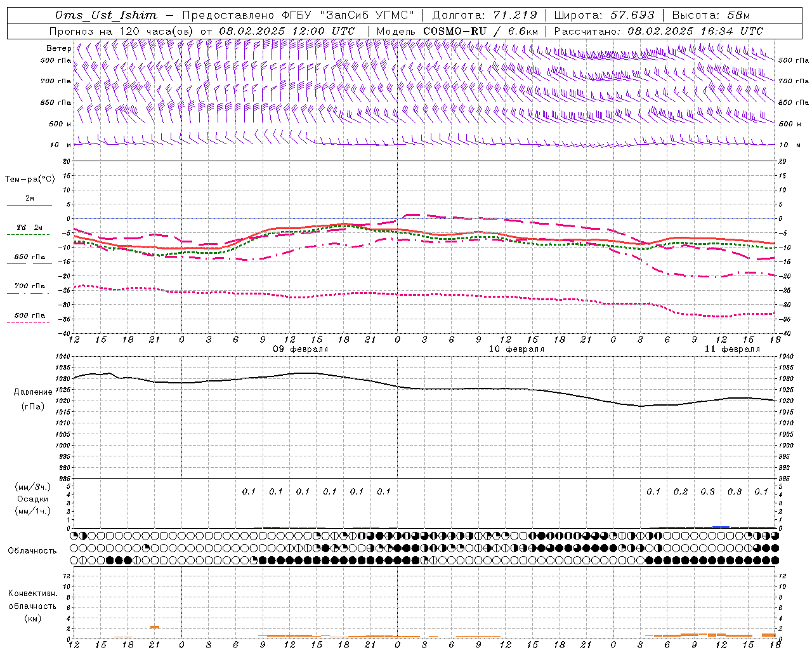The image size is (812, 650).
Task: Click the 0.2 precipitation value
Action: pyautogui.click(x=681, y=492)
